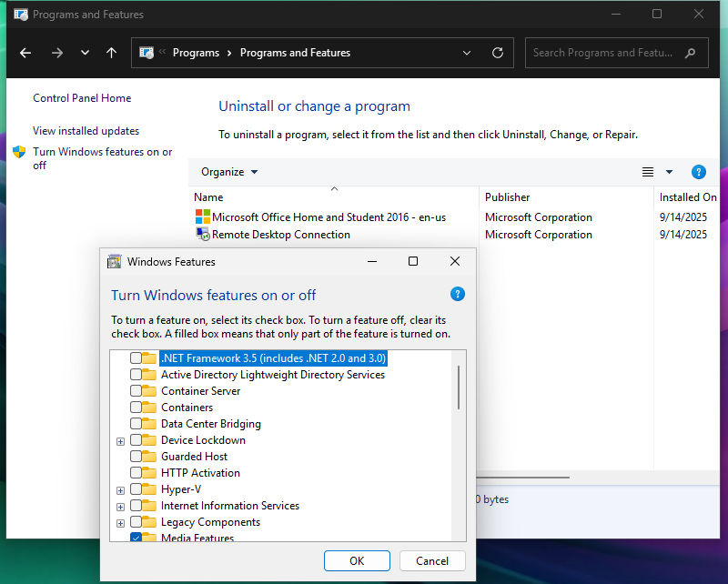Enable .NET Framework 3.5 checkbox
Viewport: 728px width, 584px height.
(x=136, y=357)
